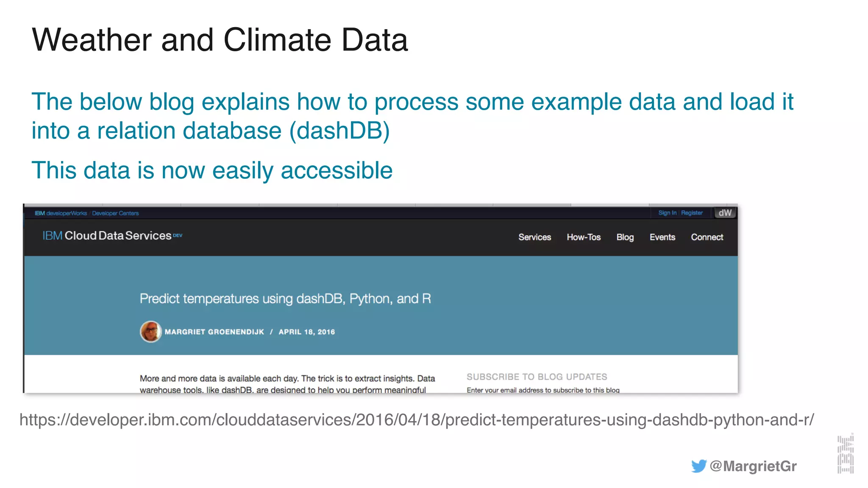The width and height of the screenshot is (868, 488).
Task: Click the @MargrietGr Twitter handle
Action: click(x=753, y=466)
